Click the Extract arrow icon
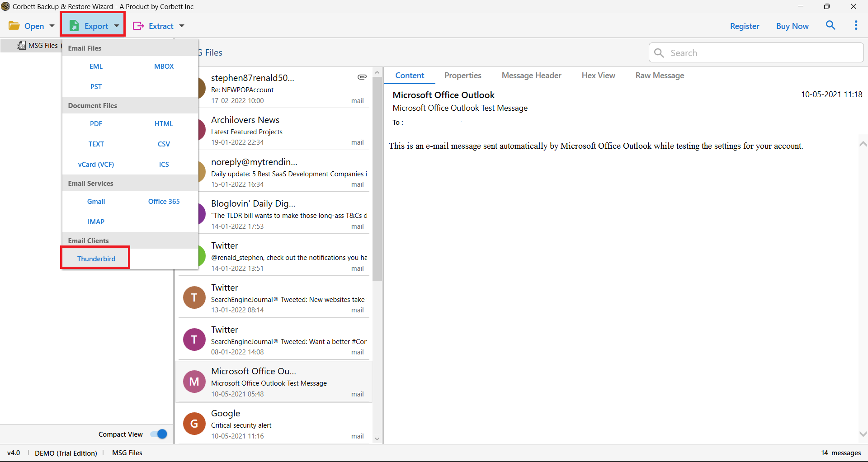The width and height of the screenshot is (868, 462). (138, 26)
